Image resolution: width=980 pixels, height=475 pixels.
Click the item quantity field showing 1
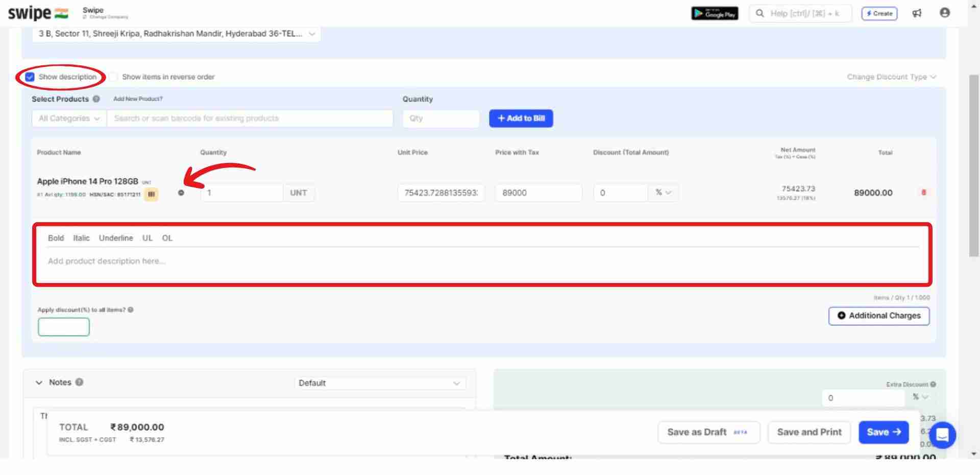point(241,193)
